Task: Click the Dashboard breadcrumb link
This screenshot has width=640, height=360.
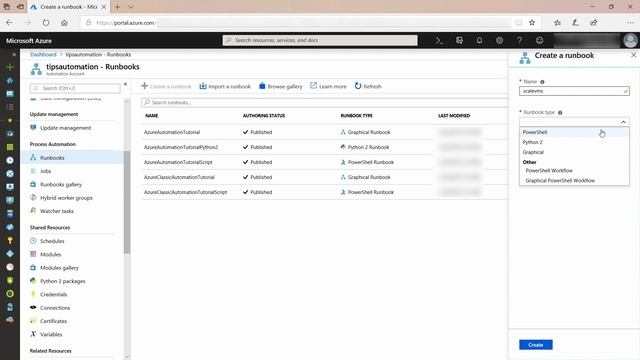Action: [x=43, y=54]
